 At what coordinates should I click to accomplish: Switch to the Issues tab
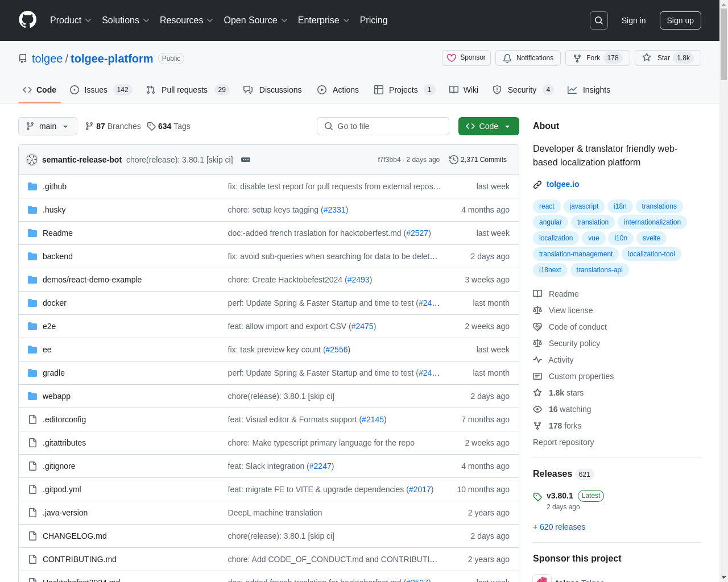[101, 90]
